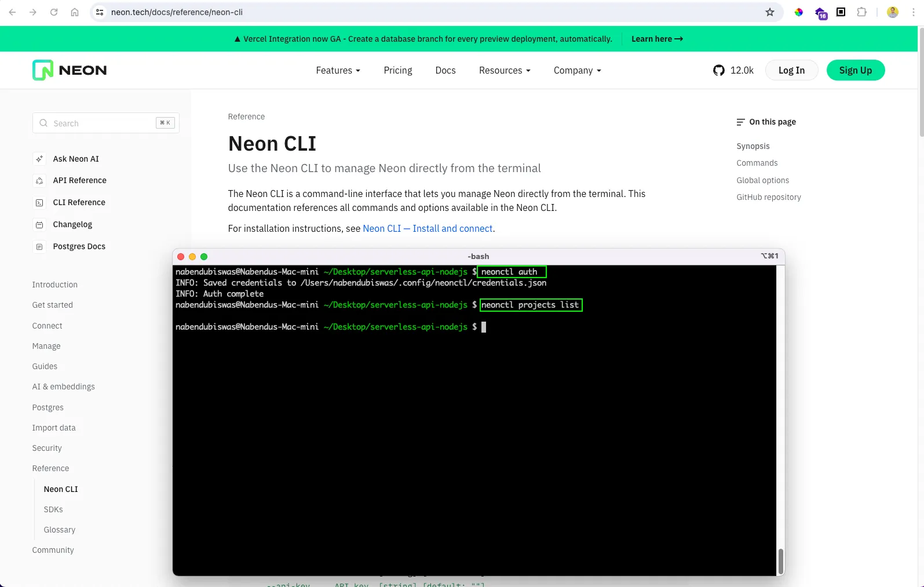Image resolution: width=924 pixels, height=587 pixels.
Task: Click the CLI Reference terminal icon
Action: (x=39, y=203)
